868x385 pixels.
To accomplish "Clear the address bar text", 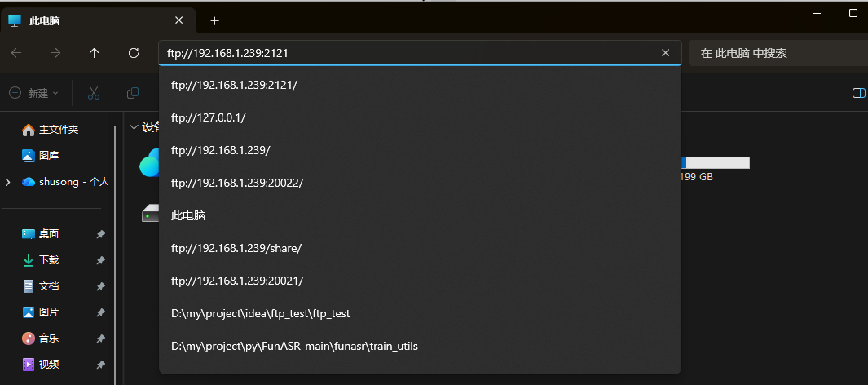I will (x=665, y=53).
